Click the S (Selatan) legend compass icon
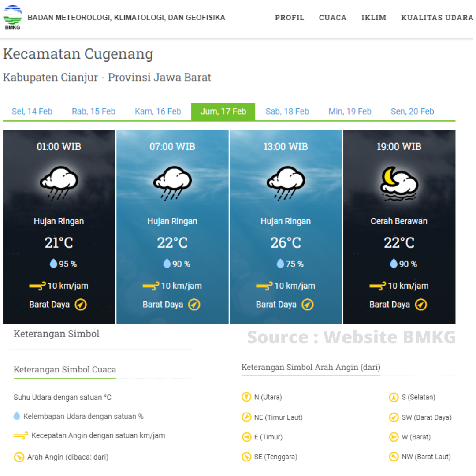Image resolution: width=476 pixels, height=476 pixels. tap(394, 397)
